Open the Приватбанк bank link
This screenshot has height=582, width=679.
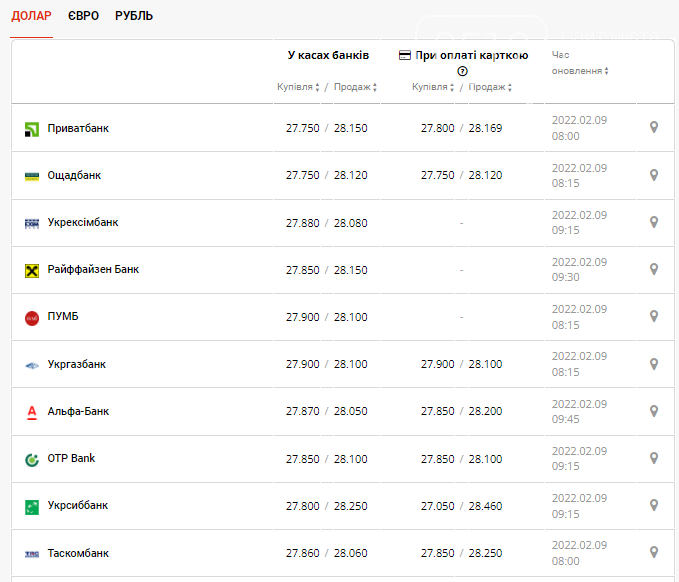78,129
